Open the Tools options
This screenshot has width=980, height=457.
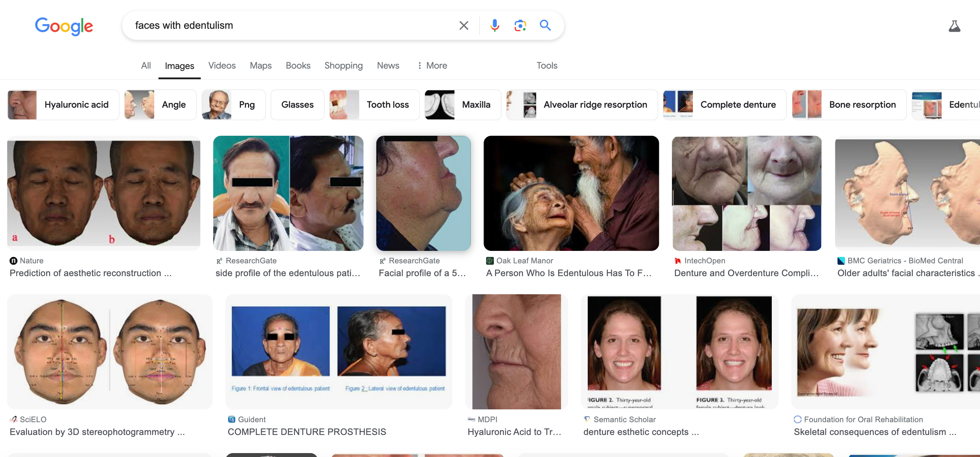click(x=546, y=65)
